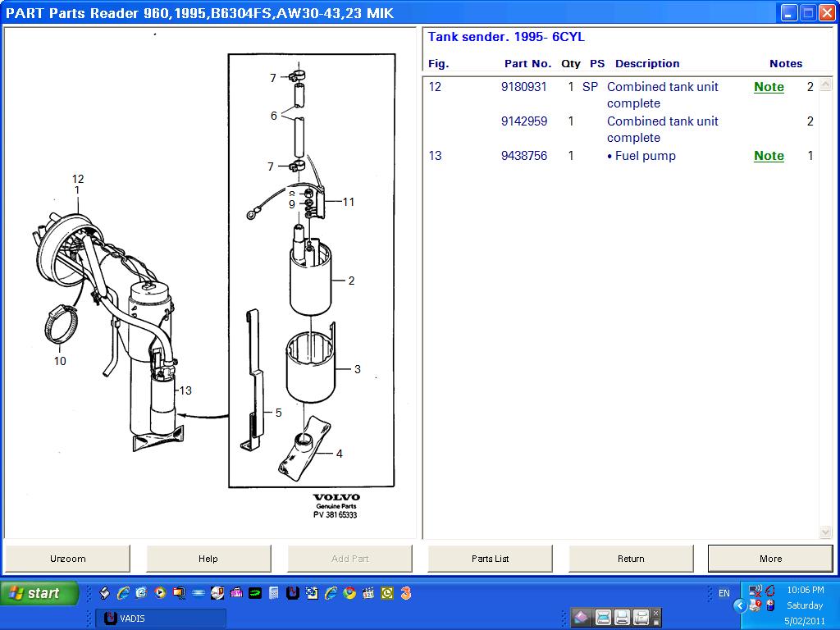Click the More button
Viewport: 840px width, 630px height.
770,559
